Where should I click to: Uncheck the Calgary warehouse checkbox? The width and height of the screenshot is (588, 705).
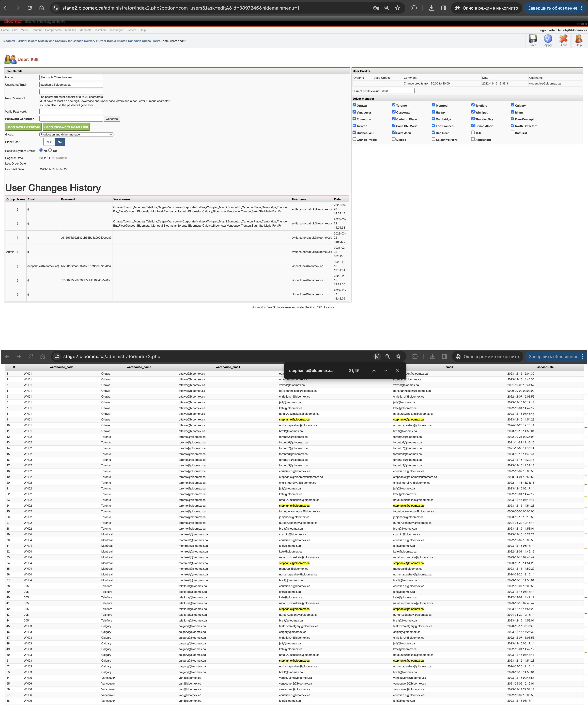[512, 105]
